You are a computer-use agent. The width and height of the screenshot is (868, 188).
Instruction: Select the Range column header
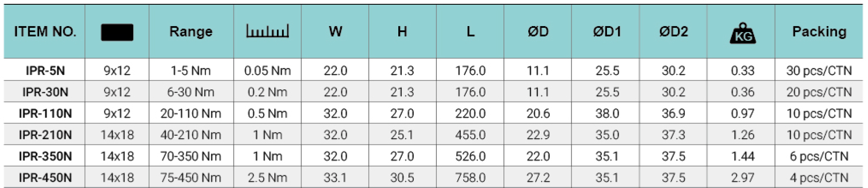(191, 31)
